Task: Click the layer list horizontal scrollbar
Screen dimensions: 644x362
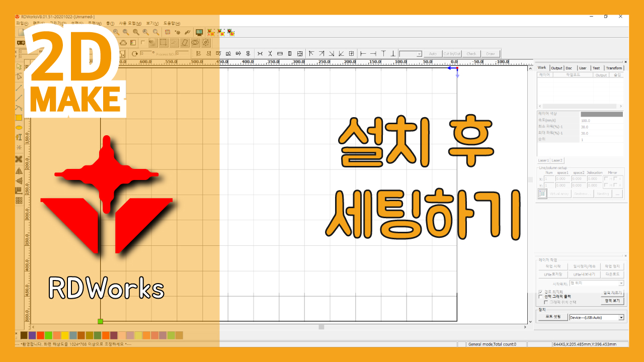Action: click(580, 106)
